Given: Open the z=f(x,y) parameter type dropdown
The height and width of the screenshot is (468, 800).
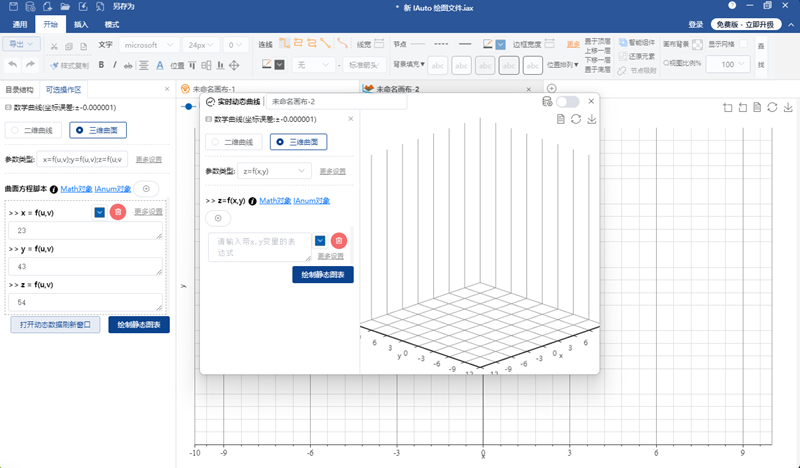Looking at the screenshot, I should point(274,171).
